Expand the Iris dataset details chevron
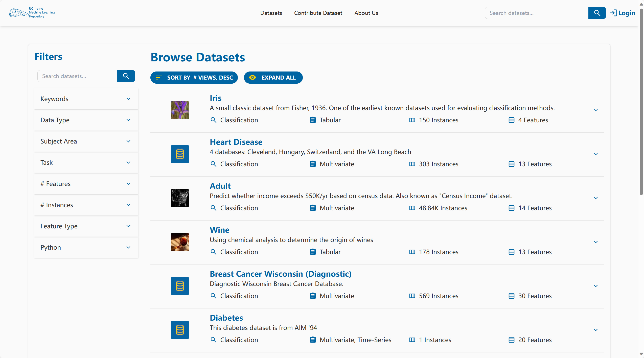The image size is (644, 358). [596, 110]
